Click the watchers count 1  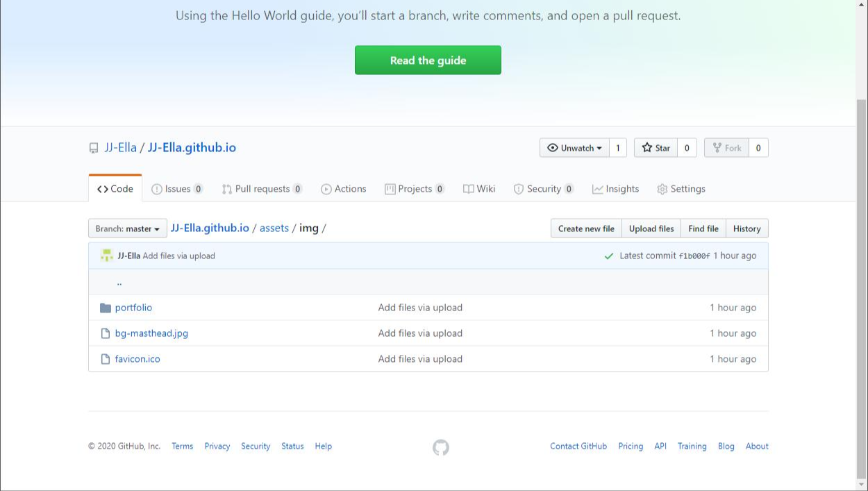click(x=618, y=148)
